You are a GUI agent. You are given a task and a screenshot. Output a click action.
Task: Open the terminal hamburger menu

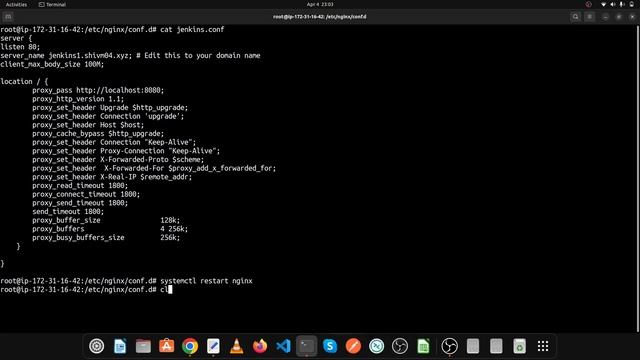[x=590, y=17]
